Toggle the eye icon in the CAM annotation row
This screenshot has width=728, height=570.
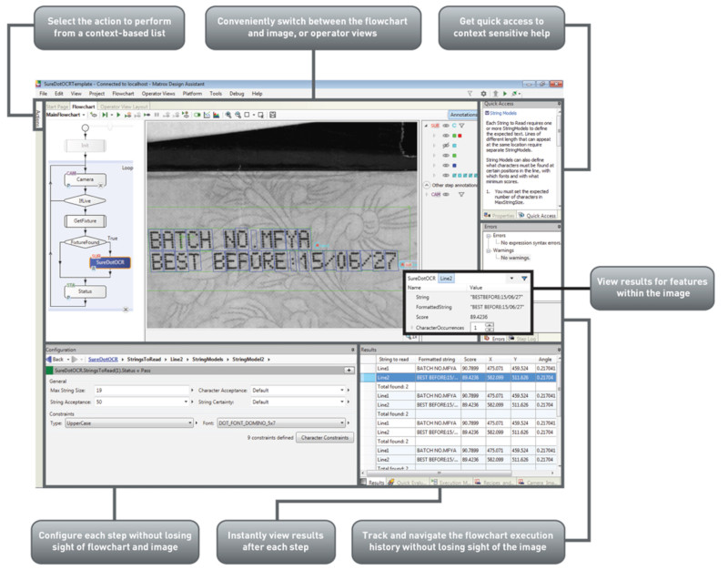click(446, 195)
